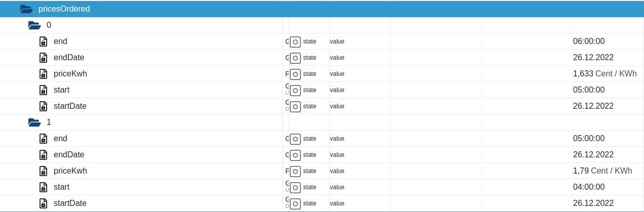Click file icon of startDate under folder 1
This screenshot has width=644, height=212.
click(44, 203)
